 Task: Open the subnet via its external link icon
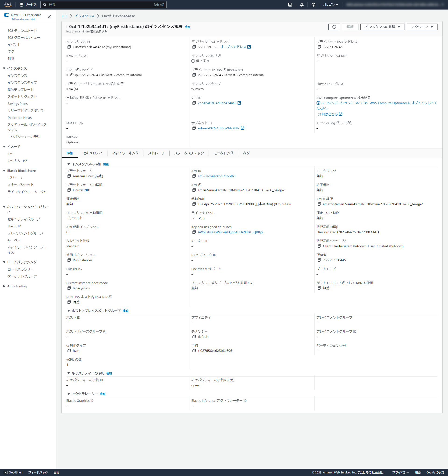pyautogui.click(x=243, y=128)
